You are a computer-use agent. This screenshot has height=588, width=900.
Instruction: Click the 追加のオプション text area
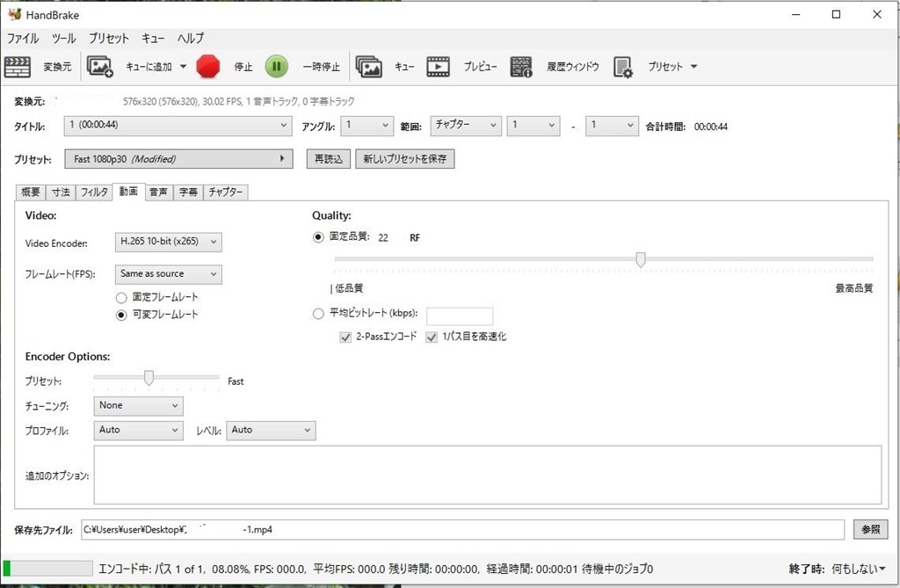[488, 475]
